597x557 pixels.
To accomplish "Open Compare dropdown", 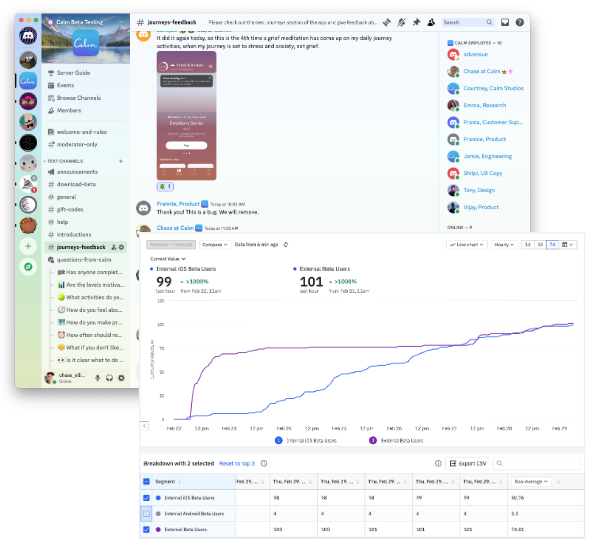I will pyautogui.click(x=215, y=244).
